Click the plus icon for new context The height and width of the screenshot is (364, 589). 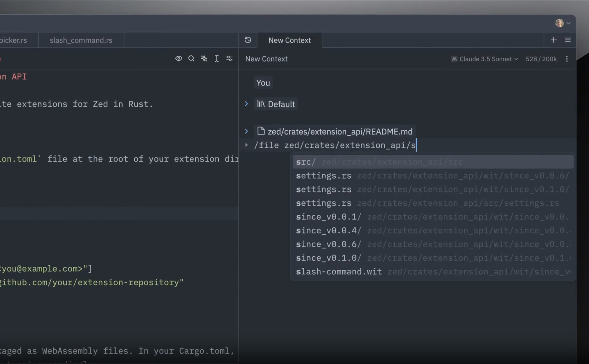(x=554, y=40)
